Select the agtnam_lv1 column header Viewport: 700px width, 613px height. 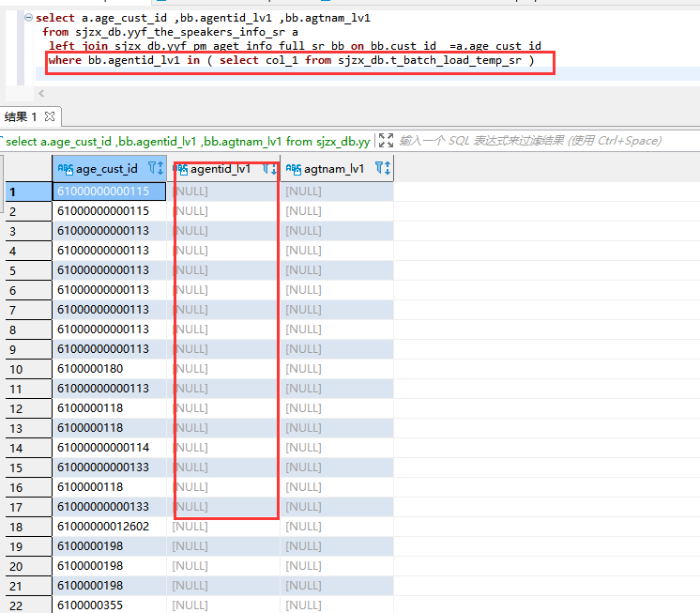coord(333,169)
